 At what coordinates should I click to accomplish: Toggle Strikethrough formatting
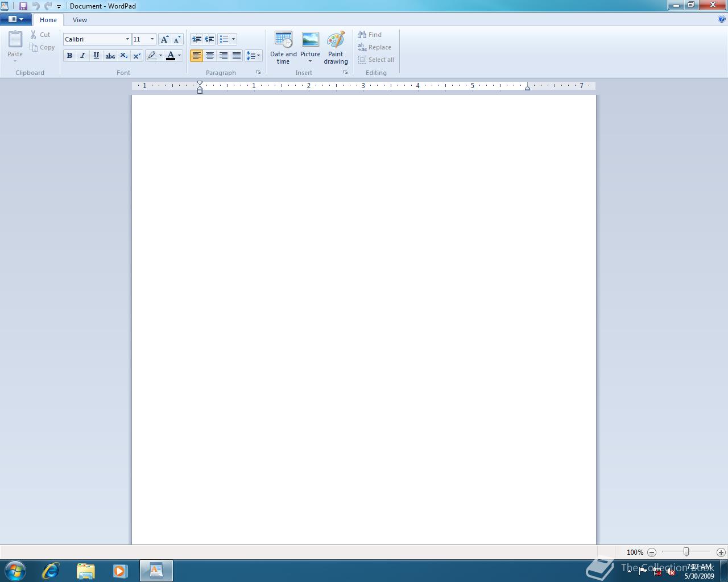(x=110, y=55)
